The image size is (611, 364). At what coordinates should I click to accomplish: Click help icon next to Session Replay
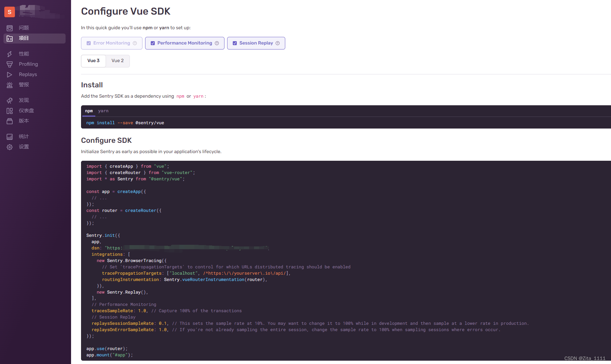pyautogui.click(x=278, y=43)
